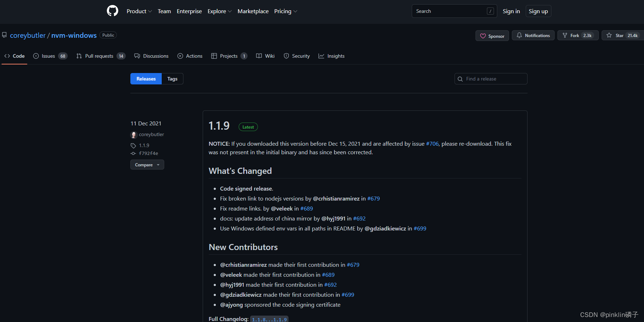Click the GitHub Octocat logo
The image size is (644, 322).
(x=113, y=11)
